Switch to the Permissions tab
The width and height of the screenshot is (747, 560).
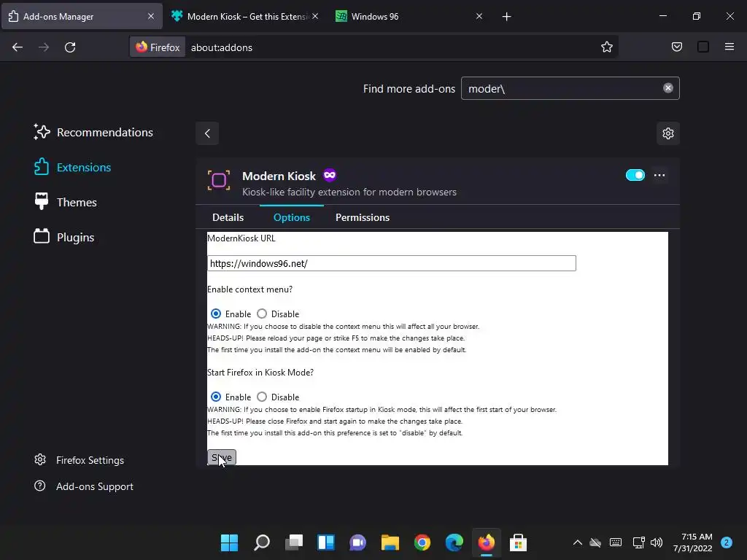point(362,217)
